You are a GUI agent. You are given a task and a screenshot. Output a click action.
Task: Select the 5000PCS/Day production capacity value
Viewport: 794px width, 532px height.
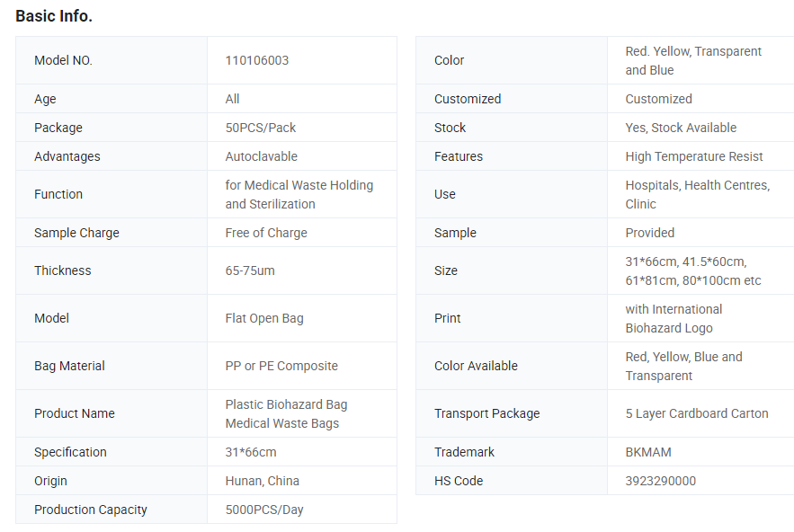click(264, 510)
